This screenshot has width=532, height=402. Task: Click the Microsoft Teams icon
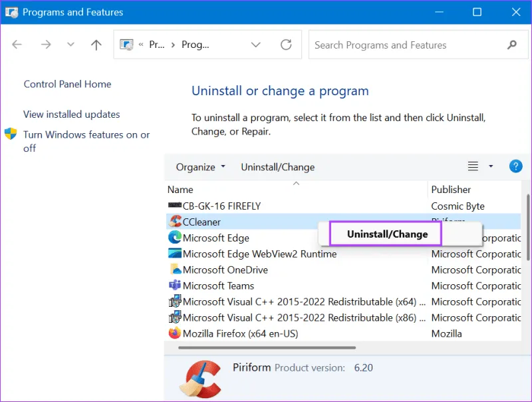tap(175, 286)
